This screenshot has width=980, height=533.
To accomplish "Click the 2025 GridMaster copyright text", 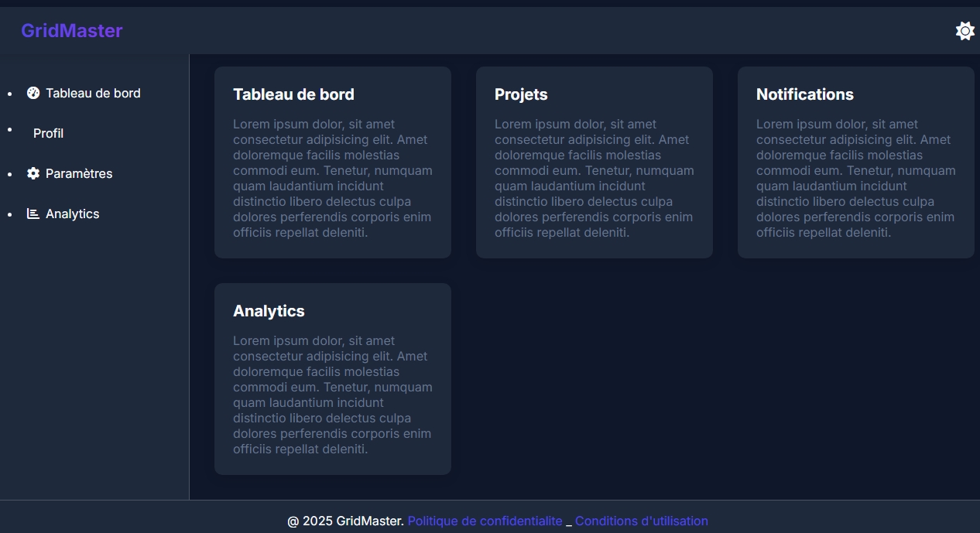I will pyautogui.click(x=346, y=521).
